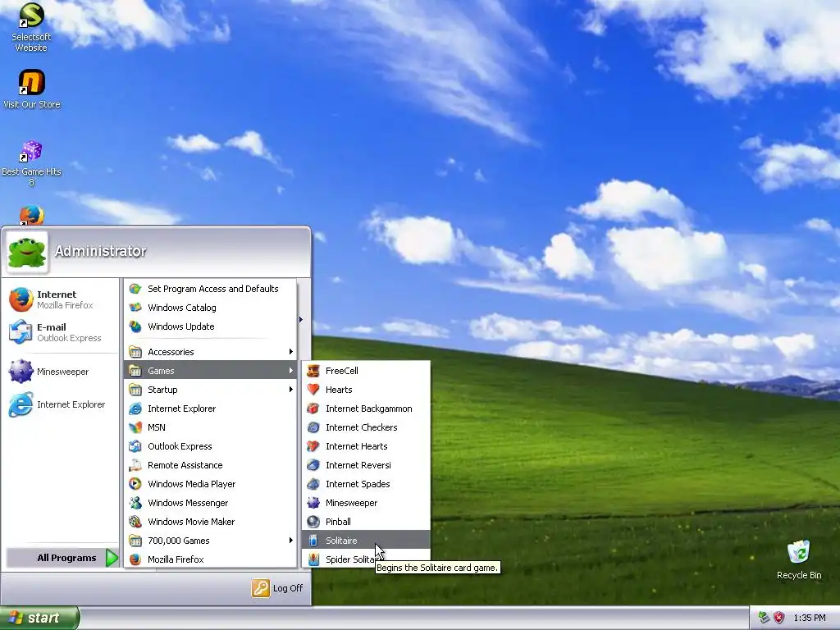Click the network connection tray icon
840x630 pixels.
tap(764, 618)
